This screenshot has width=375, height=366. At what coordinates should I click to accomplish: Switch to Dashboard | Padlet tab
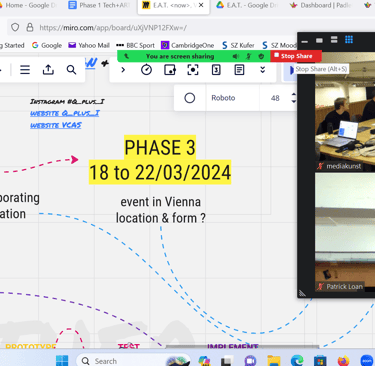(321, 5)
